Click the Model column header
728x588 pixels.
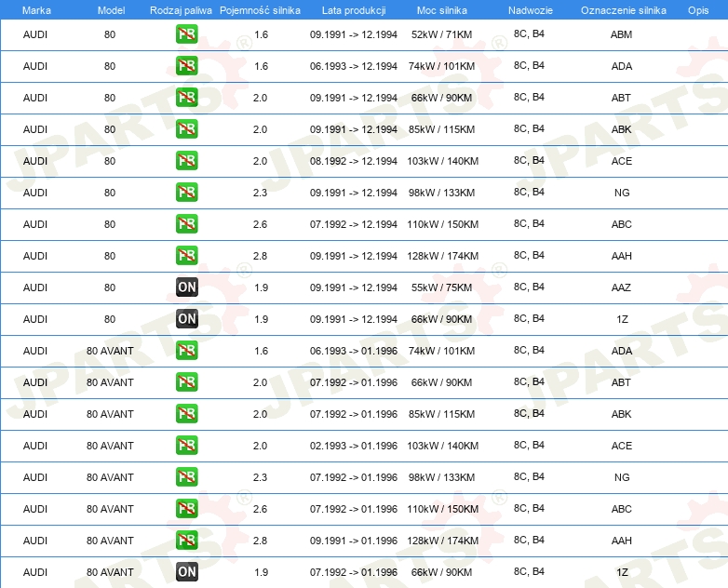tap(111, 10)
